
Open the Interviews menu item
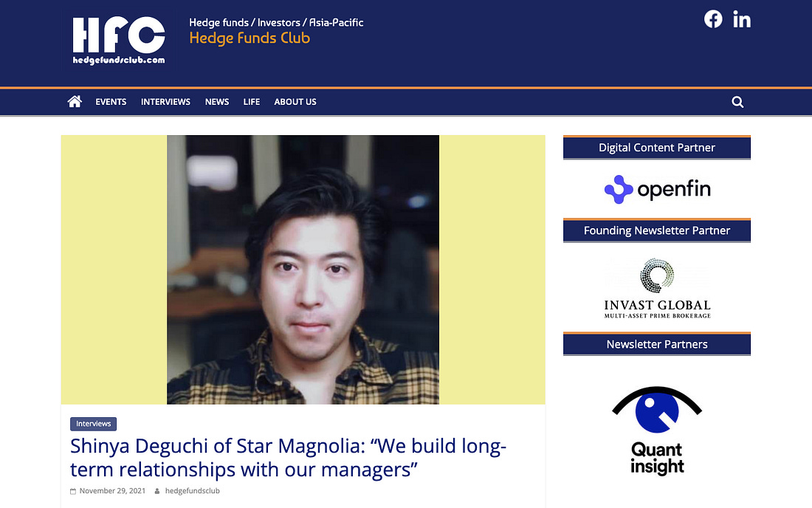[x=165, y=102]
